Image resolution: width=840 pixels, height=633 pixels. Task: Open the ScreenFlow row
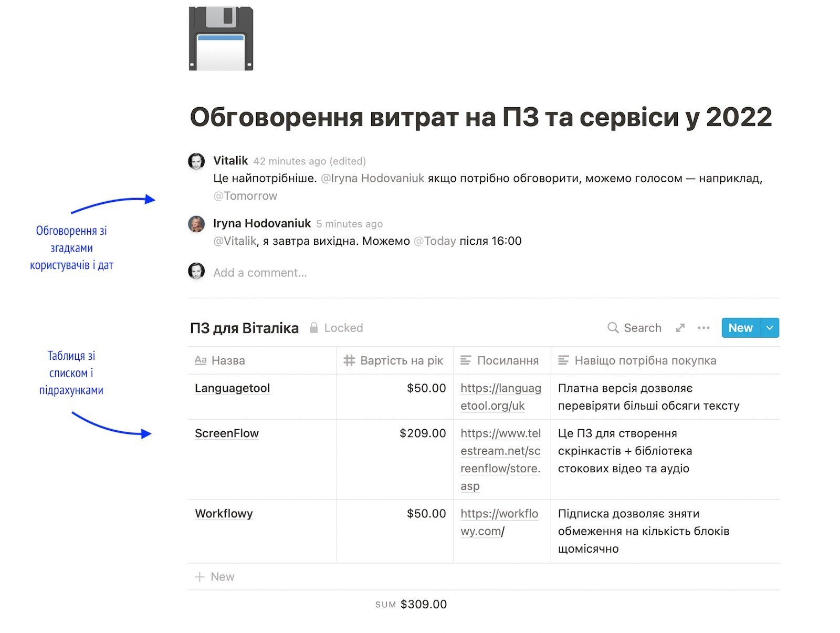coord(227,433)
